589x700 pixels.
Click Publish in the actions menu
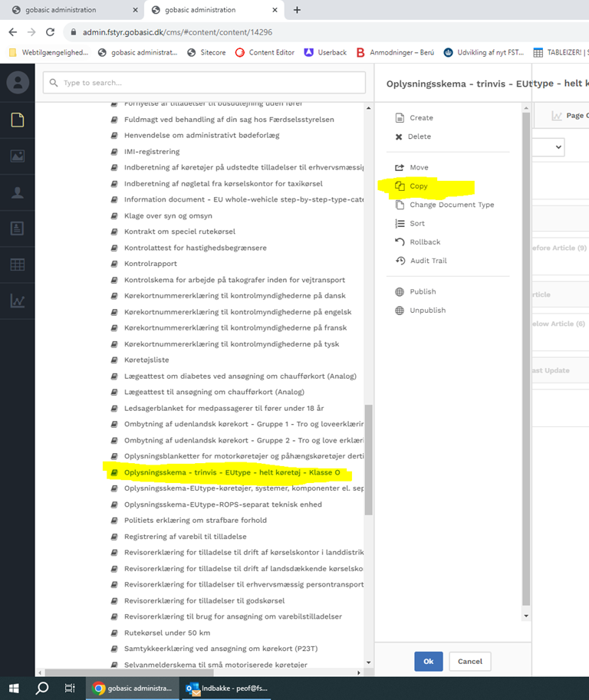click(x=423, y=291)
